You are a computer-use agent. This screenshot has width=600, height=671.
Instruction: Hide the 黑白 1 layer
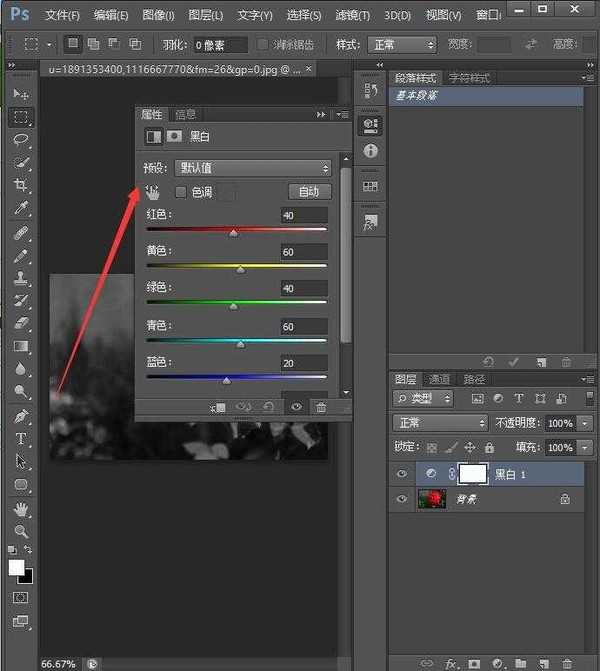click(403, 474)
